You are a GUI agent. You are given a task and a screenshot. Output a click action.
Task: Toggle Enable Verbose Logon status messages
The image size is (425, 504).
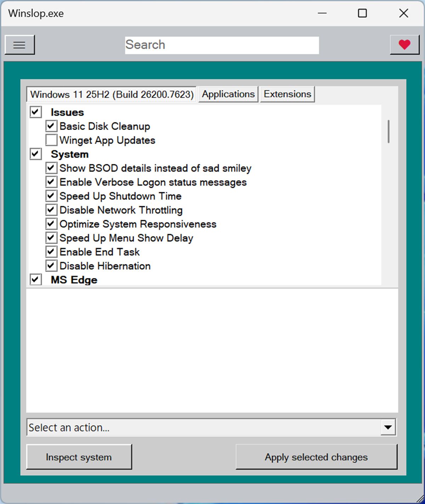pos(51,182)
